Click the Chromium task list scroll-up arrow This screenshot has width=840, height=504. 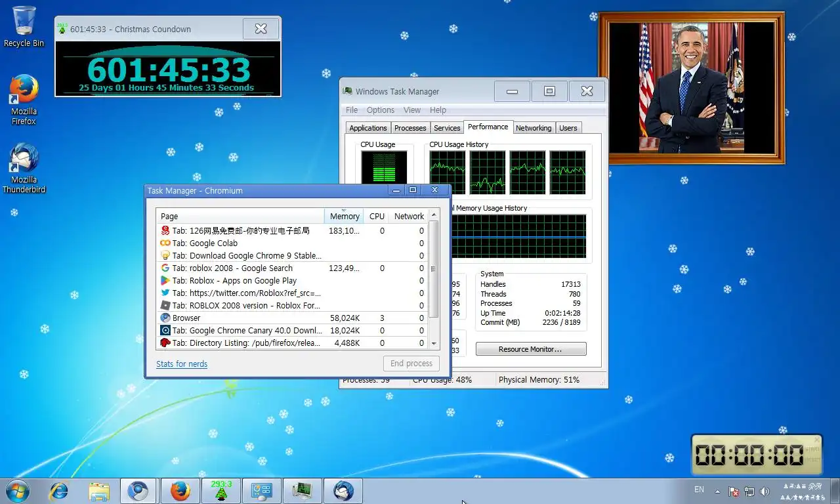point(434,215)
